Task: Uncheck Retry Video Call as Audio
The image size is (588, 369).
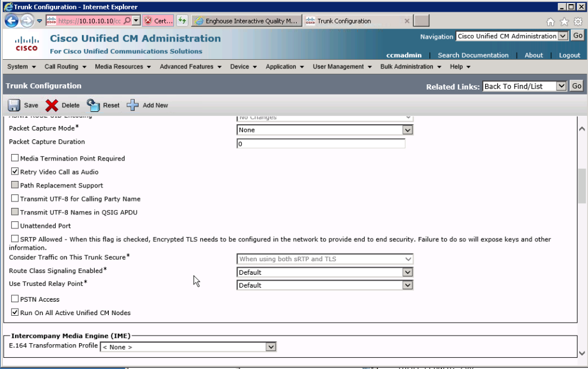Action: pyautogui.click(x=15, y=172)
